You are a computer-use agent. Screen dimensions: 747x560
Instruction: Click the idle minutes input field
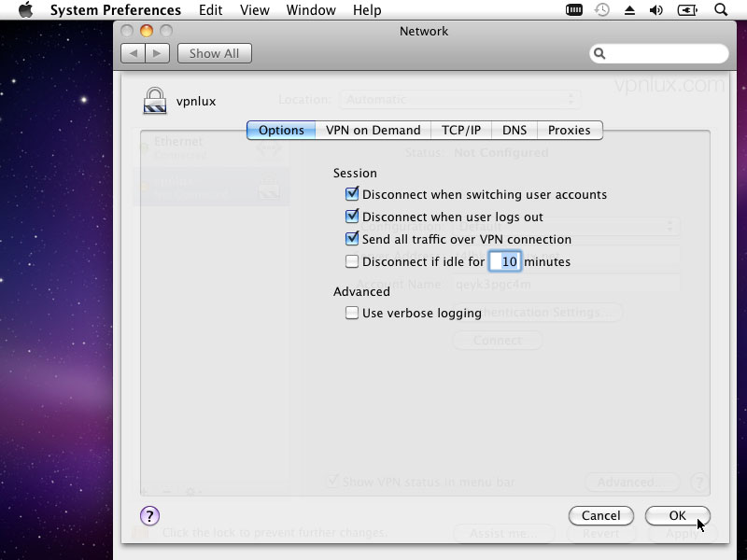(505, 261)
